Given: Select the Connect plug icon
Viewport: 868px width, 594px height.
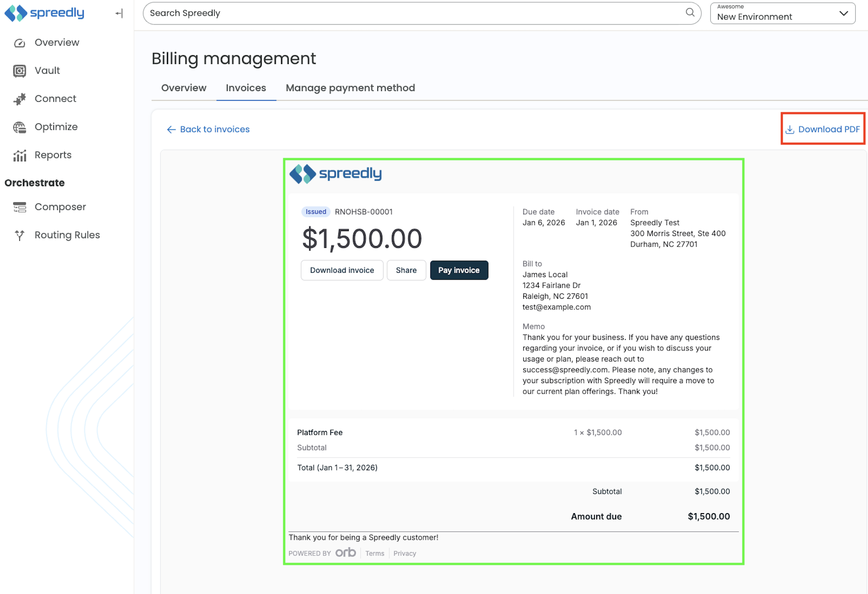Looking at the screenshot, I should 19,99.
